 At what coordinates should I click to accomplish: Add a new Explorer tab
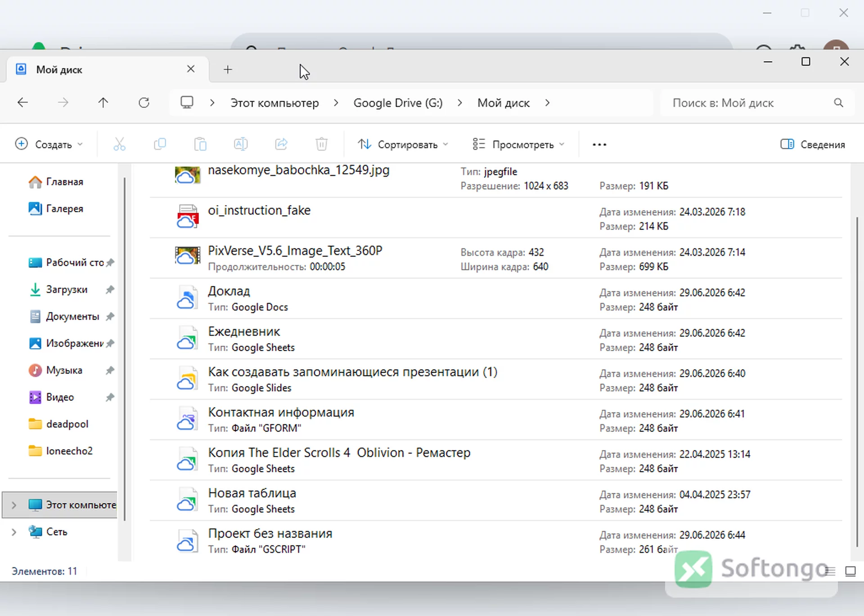228,69
